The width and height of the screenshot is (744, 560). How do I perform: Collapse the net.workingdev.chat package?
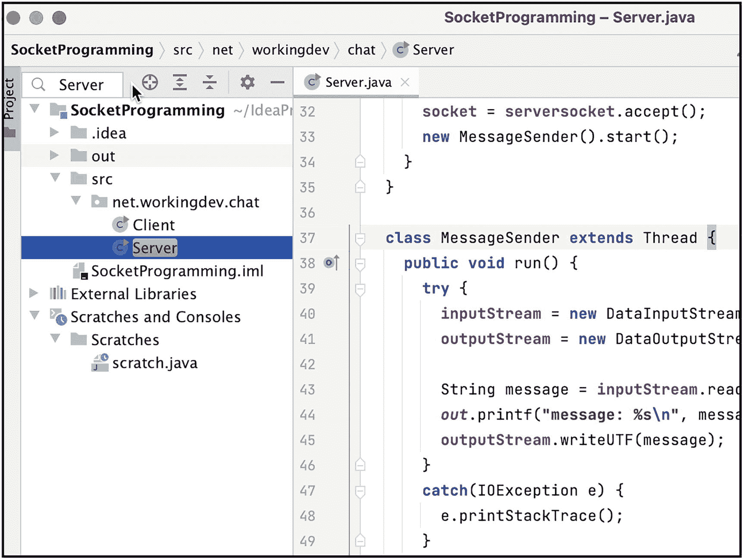coord(76,200)
